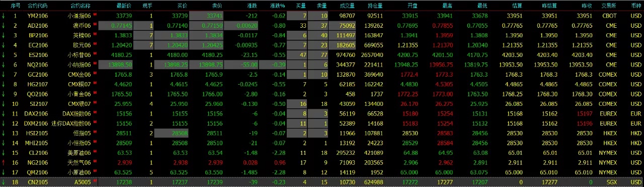Click contract name 小标普06
644x187 pixels.
pos(79,55)
